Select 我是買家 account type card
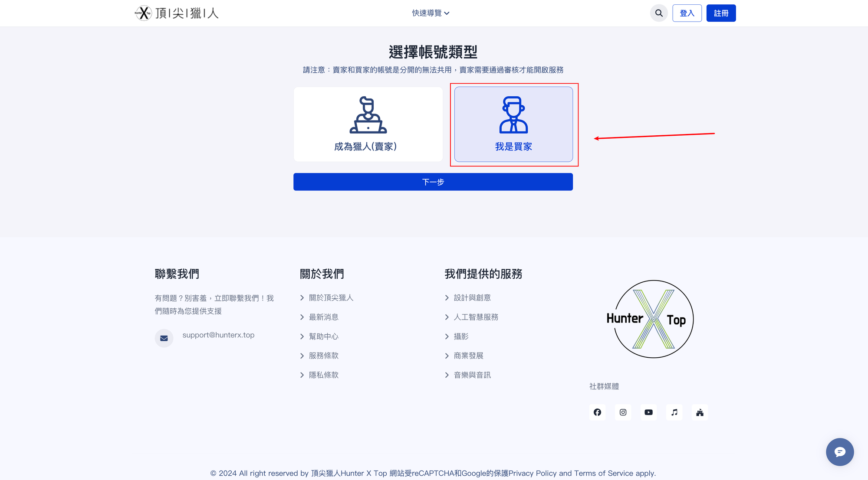Screen dimensions: 868x480 [513, 124]
